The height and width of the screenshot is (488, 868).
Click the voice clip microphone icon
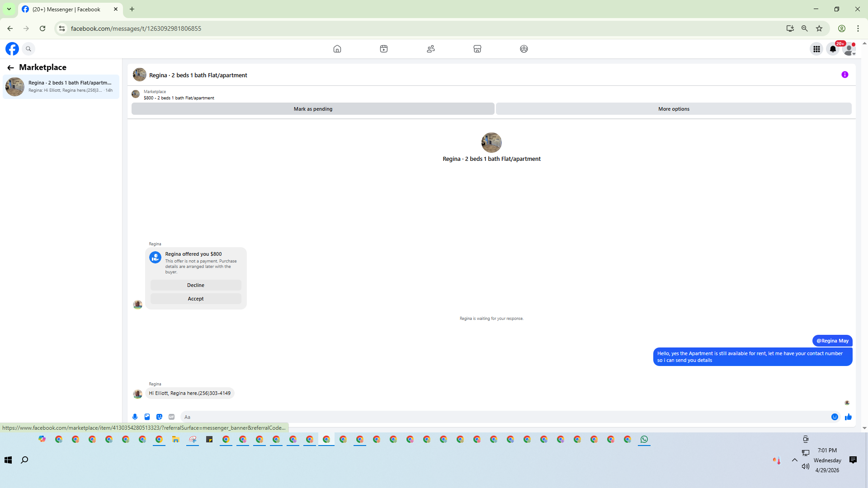tap(135, 417)
